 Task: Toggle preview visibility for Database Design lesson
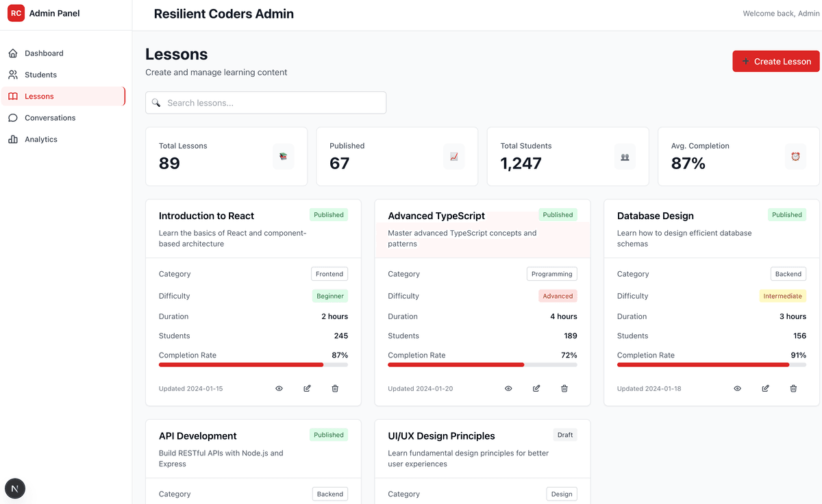(737, 388)
